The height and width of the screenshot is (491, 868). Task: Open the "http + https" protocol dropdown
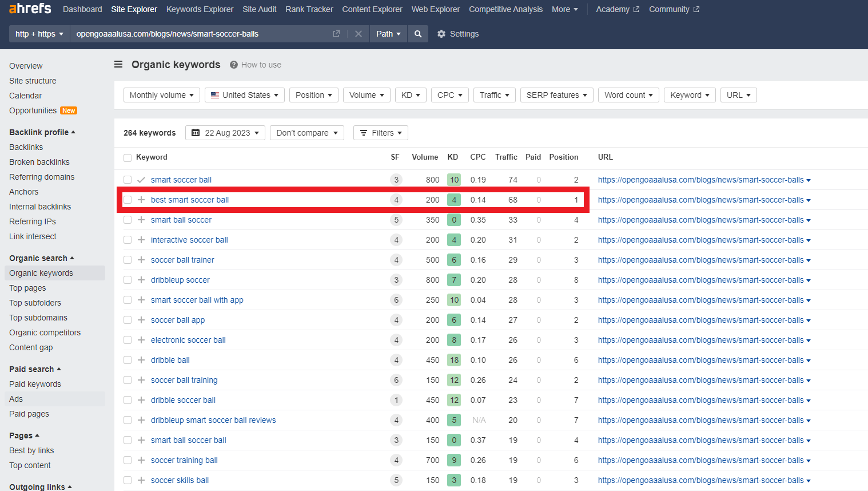point(38,34)
